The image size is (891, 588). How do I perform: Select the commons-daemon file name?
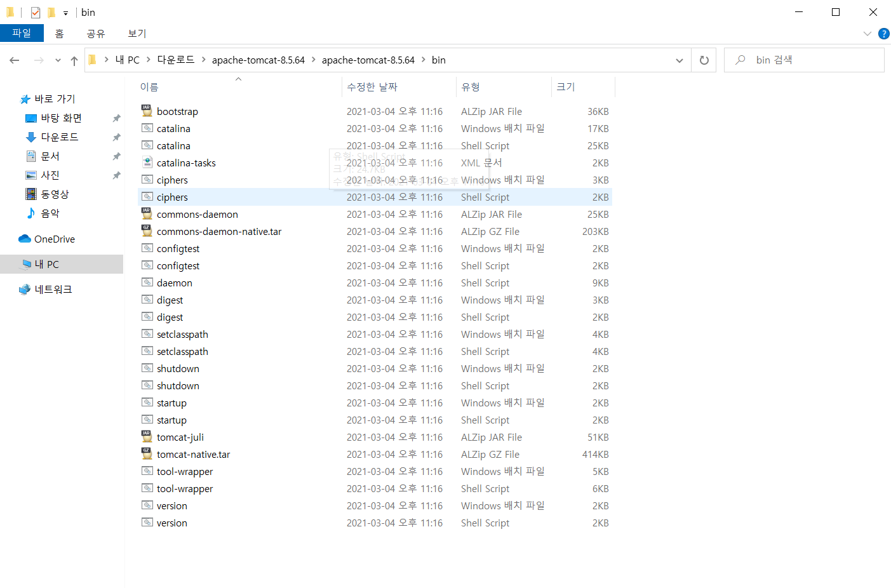tap(198, 214)
